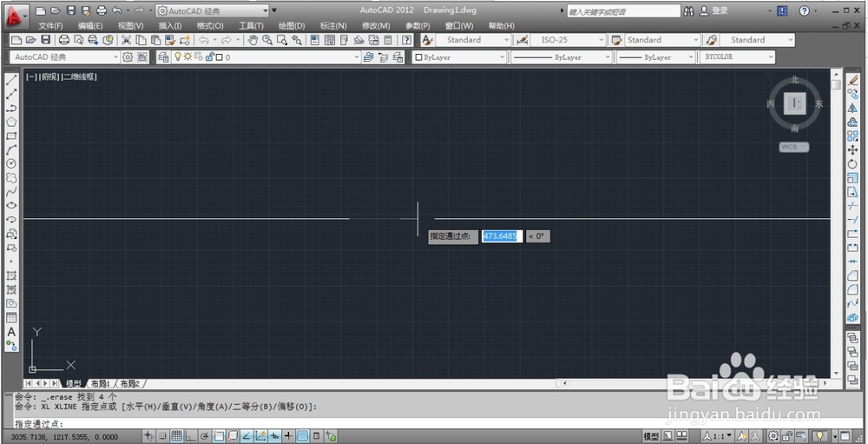Open the 绘图(D) menu

[292, 26]
